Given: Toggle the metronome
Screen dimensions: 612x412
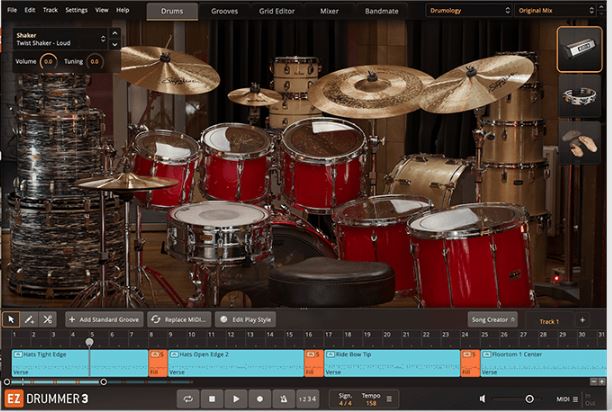Looking at the screenshot, I should 284,399.
